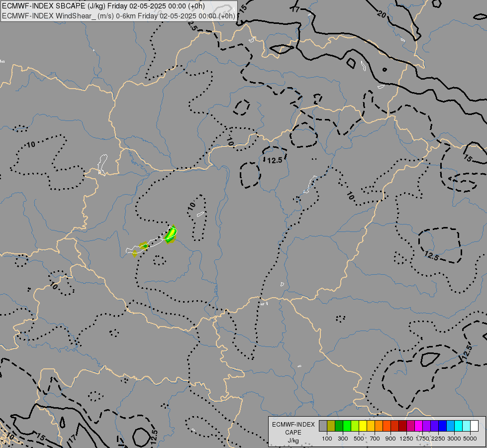The width and height of the screenshot is (487, 448).
Task: Click the 'ECMWF-INDEX' label in the legend box
Action: click(293, 425)
